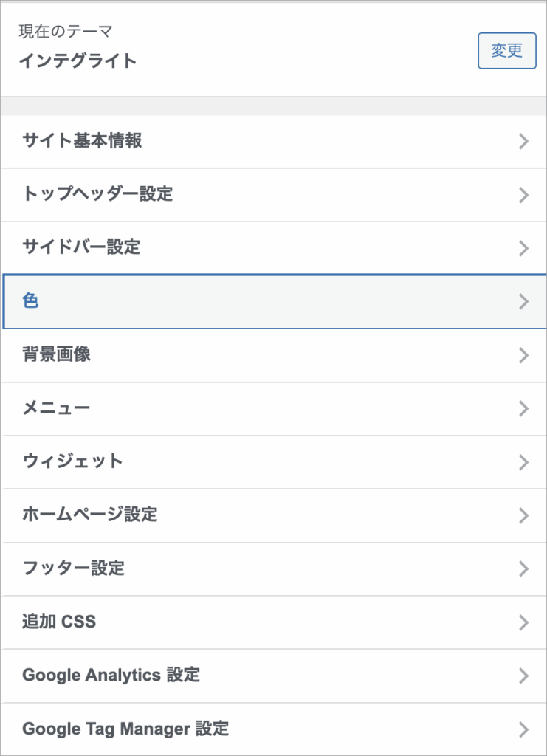Expand the chevron beside サイト基本情報
The height and width of the screenshot is (756, 547).
click(524, 142)
